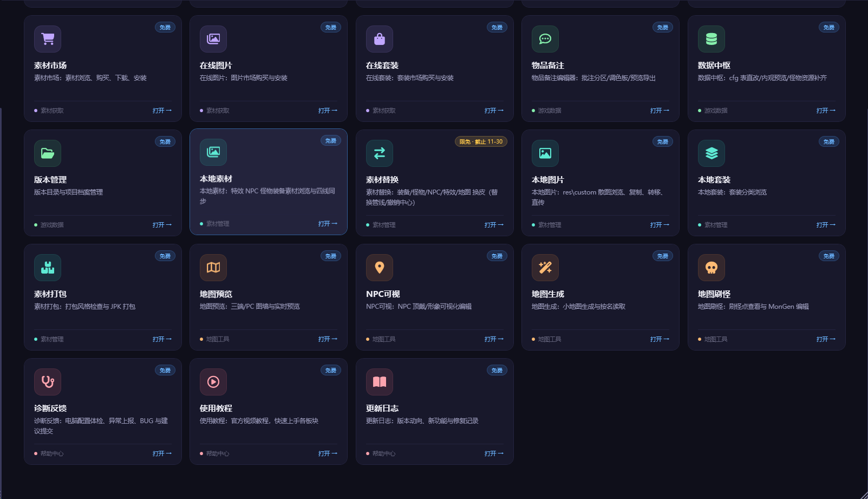Open 数据中枢 using its 打开 link
Image resolution: width=868 pixels, height=499 pixels.
pos(826,111)
